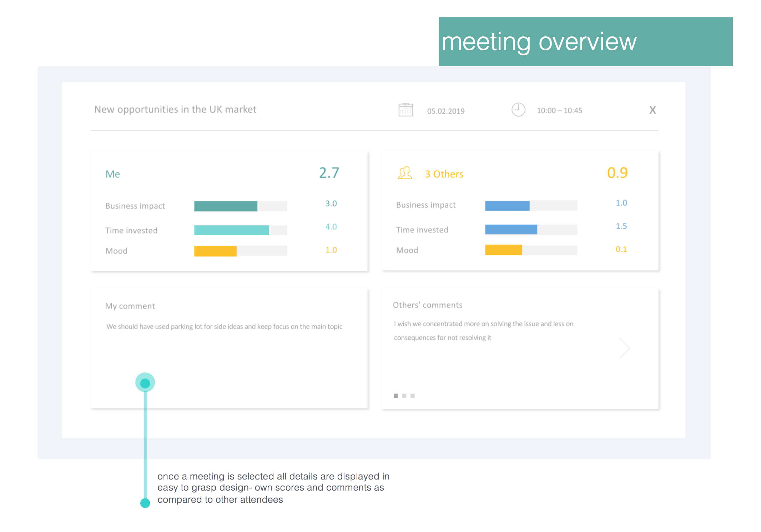Close the meeting overview with X
Image resolution: width=761 pixels, height=532 pixels.
[x=652, y=110]
